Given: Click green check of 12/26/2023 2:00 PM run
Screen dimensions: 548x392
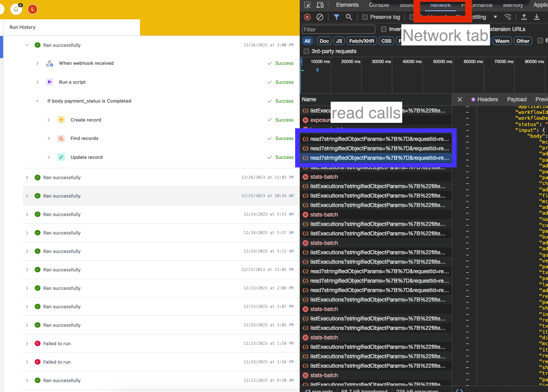Looking at the screenshot, I should click(x=38, y=45).
